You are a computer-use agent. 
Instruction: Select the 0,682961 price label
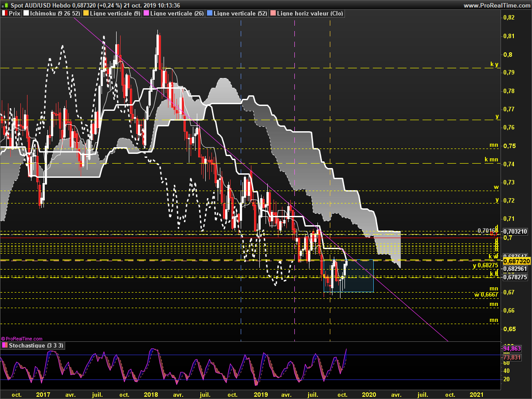tap(515, 269)
